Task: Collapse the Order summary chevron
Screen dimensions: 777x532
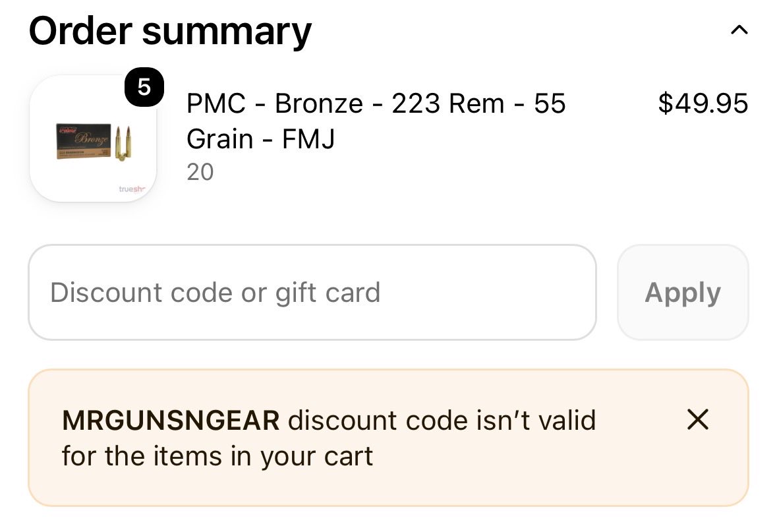Action: [739, 30]
